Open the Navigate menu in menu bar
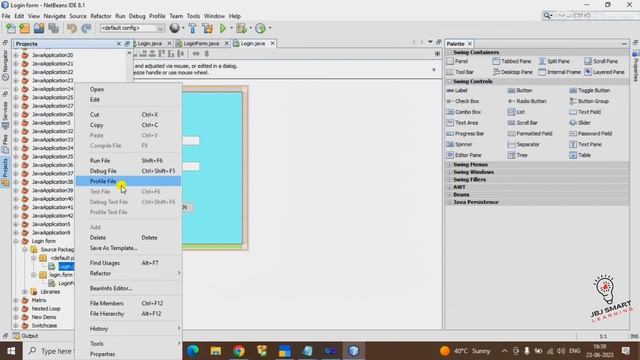640x360 pixels. (x=55, y=16)
